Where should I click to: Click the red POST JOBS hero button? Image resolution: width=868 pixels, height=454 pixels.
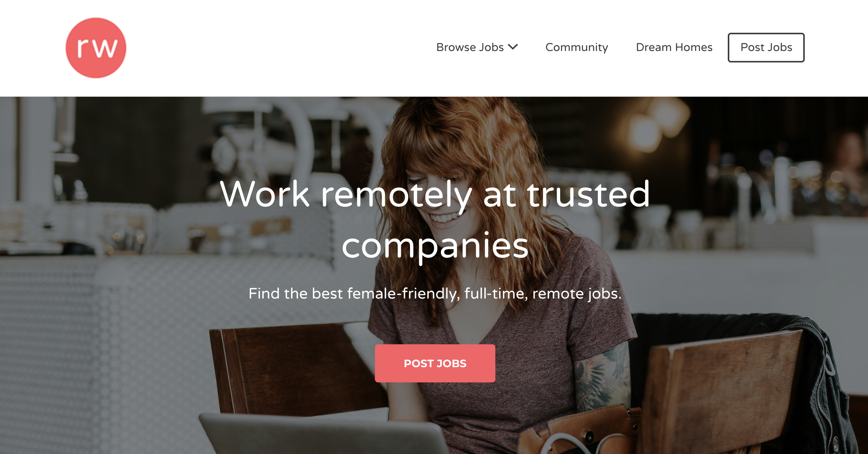click(x=435, y=363)
